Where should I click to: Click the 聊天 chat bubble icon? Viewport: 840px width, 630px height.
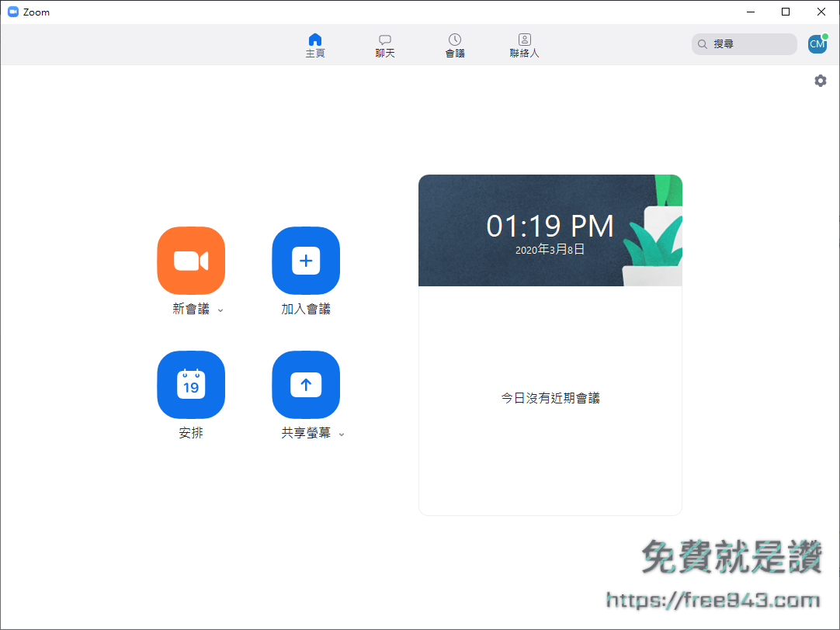384,39
